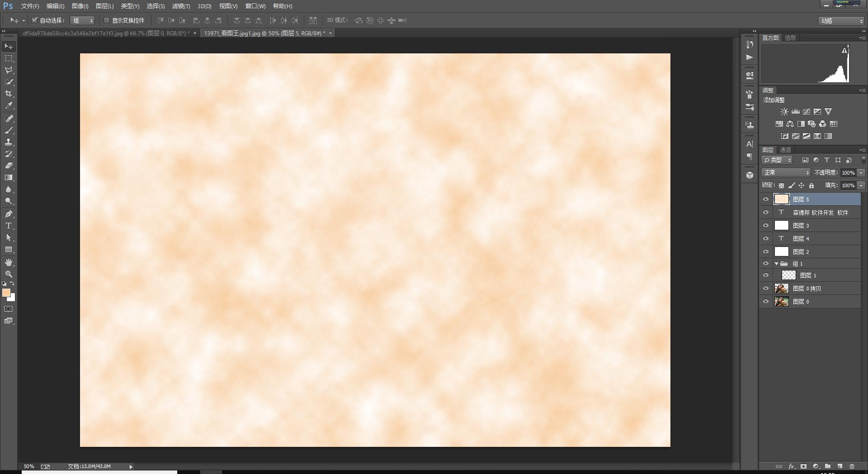868x474 pixels.
Task: Activate the Zoom tool
Action: 9,274
